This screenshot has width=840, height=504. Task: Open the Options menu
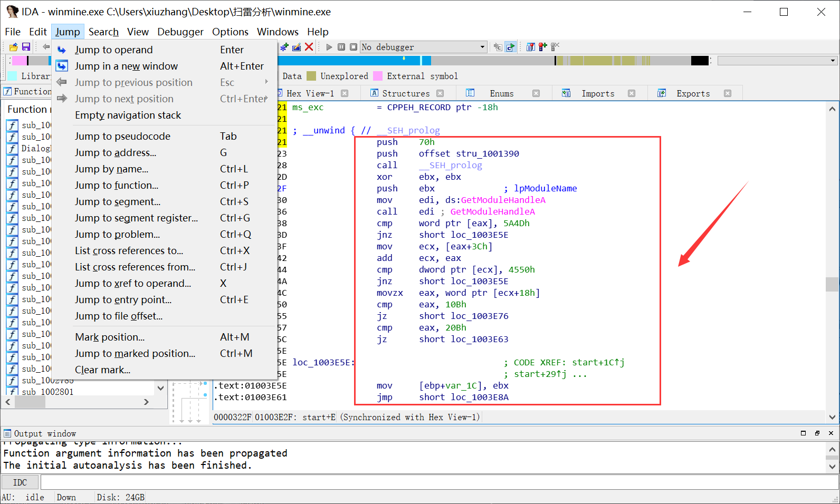tap(230, 32)
